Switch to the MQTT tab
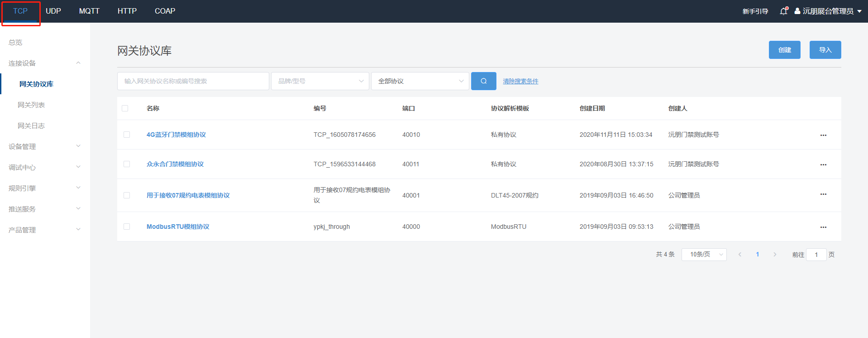This screenshot has width=868, height=338. tap(89, 11)
